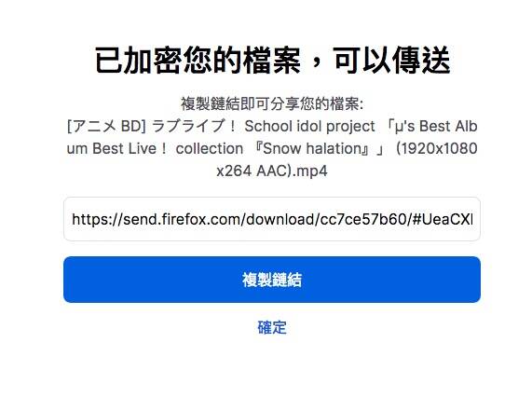Click the μ's Best Alb filename text
Viewport: 532px width, 397px height.
coord(436,126)
